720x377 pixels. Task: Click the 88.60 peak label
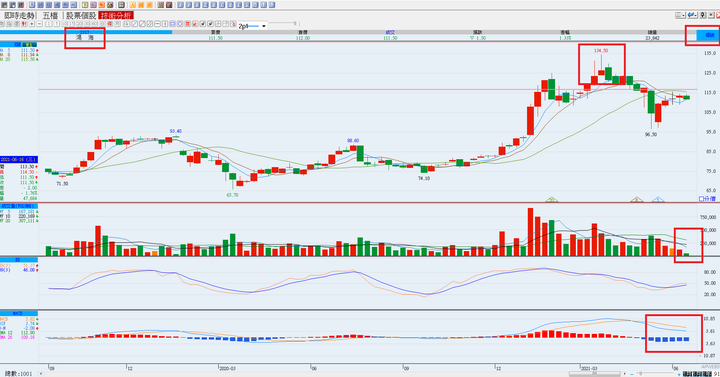353,141
